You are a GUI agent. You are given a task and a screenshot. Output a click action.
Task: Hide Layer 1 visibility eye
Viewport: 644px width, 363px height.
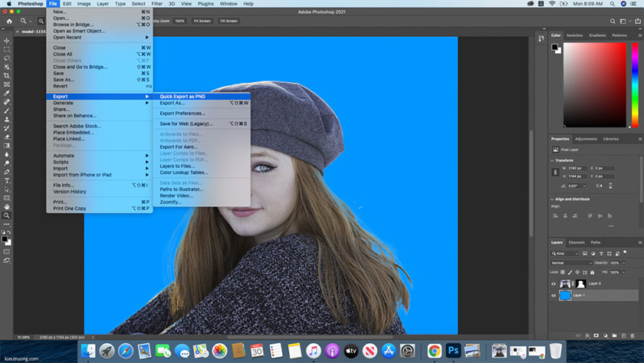click(x=554, y=295)
